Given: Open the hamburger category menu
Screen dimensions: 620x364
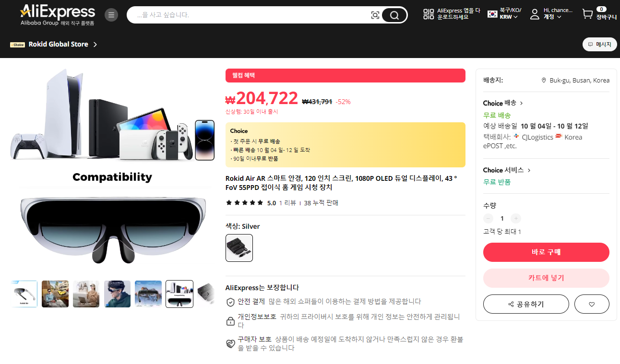Looking at the screenshot, I should (111, 15).
